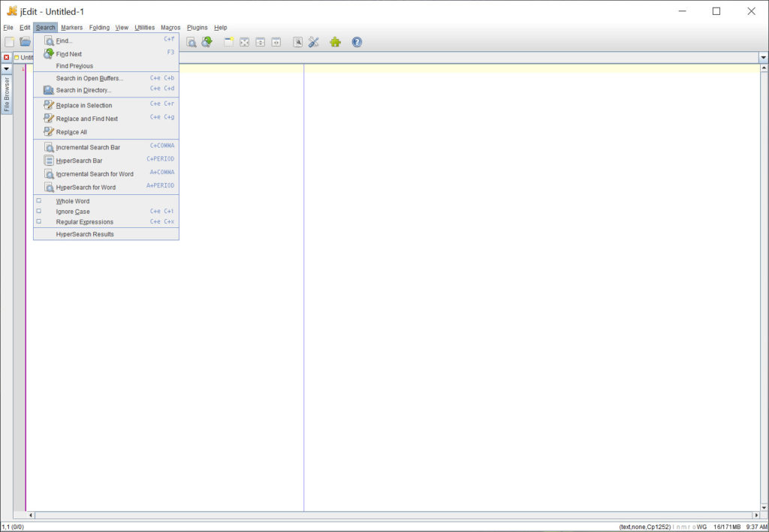The height and width of the screenshot is (532, 769).
Task: Expand the dockable area dropdown above File Browser
Action: pos(6,69)
